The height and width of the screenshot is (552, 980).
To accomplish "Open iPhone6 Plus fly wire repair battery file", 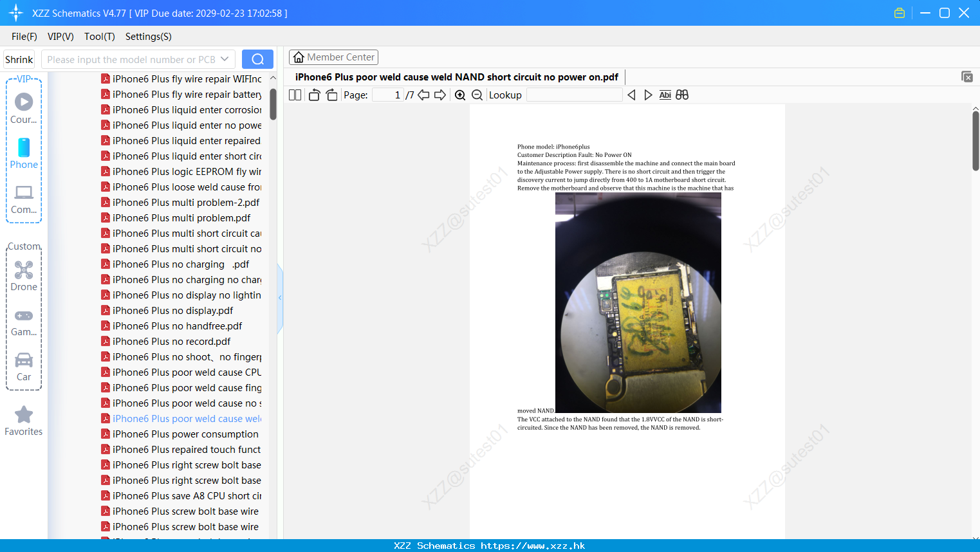I will (x=181, y=95).
